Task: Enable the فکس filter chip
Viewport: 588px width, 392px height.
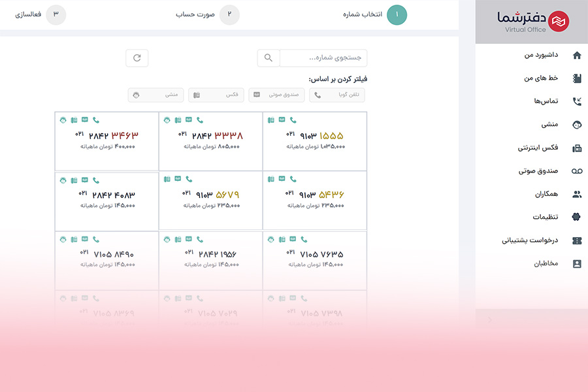Action: tap(216, 95)
